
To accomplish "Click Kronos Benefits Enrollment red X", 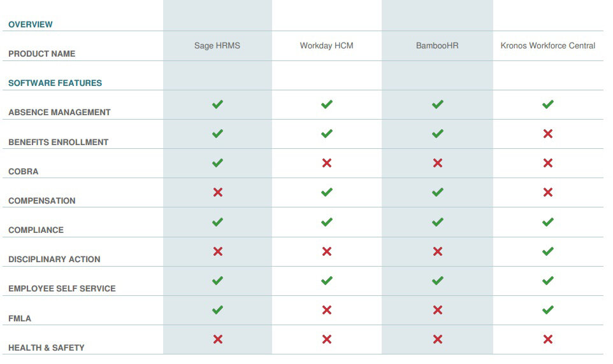I will tap(547, 134).
